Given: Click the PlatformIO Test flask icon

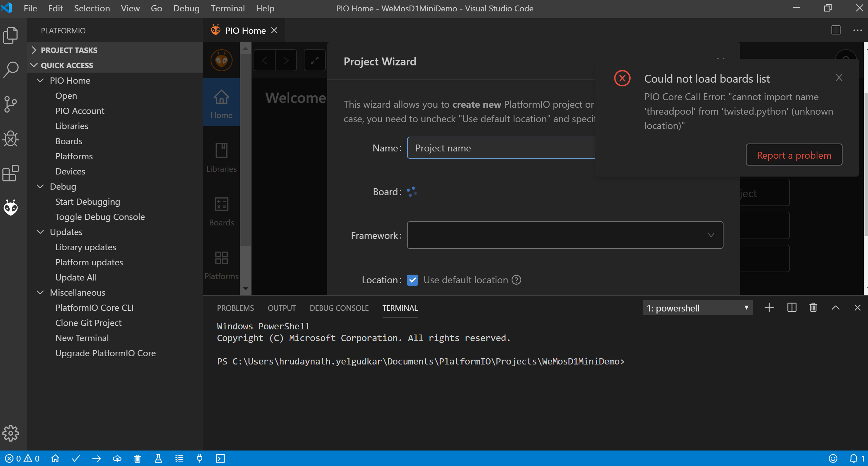Looking at the screenshot, I should 158,458.
